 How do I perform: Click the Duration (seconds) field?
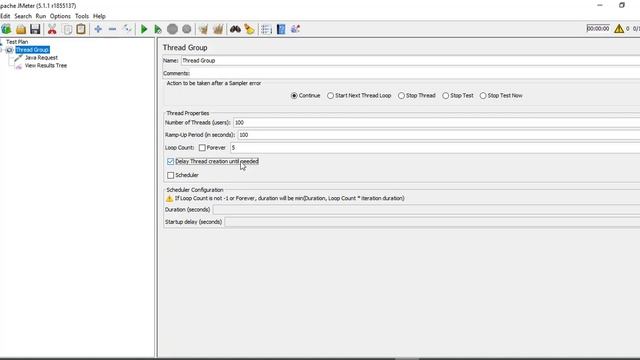click(426, 209)
